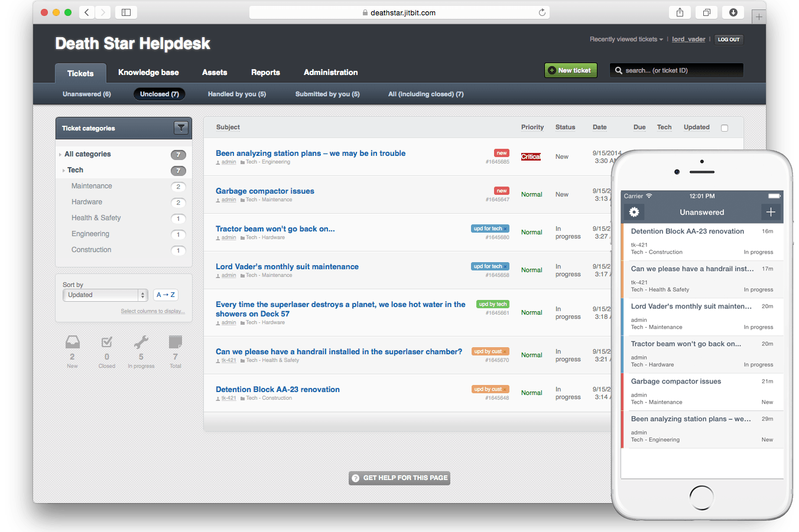The width and height of the screenshot is (799, 532).
Task: Toggle the A to Z sort order
Action: click(x=165, y=295)
